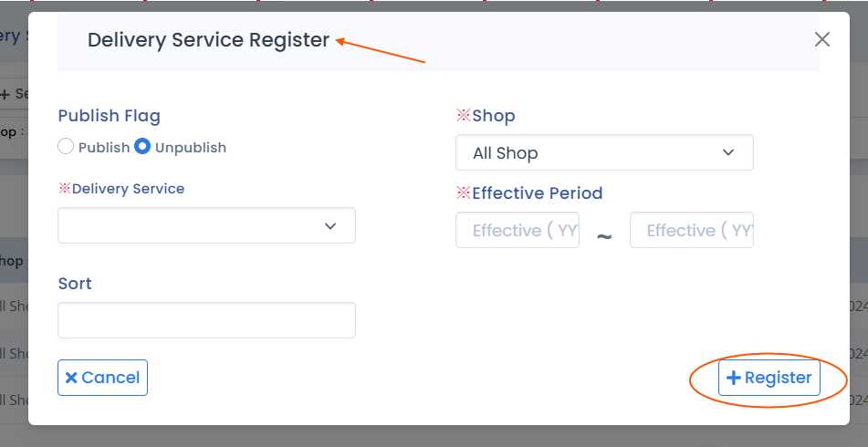Select the Unpublish radio button
868x447 pixels.
(142, 147)
